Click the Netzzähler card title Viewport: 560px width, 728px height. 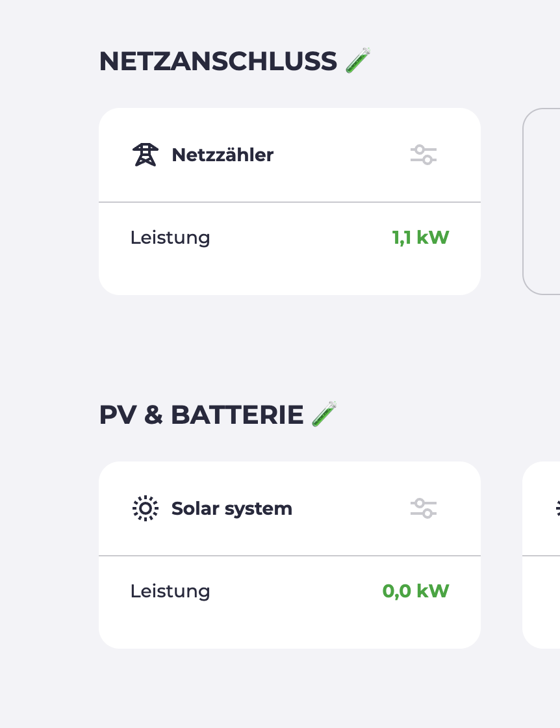pyautogui.click(x=222, y=155)
